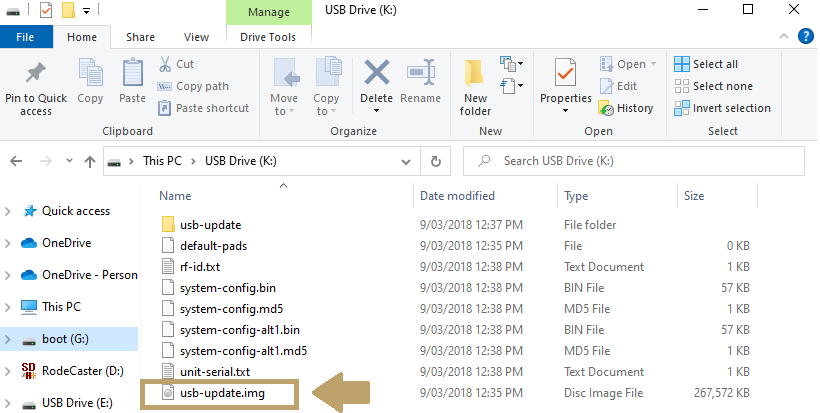Sort by Size column header
Image resolution: width=820 pixels, height=413 pixels.
(x=694, y=196)
